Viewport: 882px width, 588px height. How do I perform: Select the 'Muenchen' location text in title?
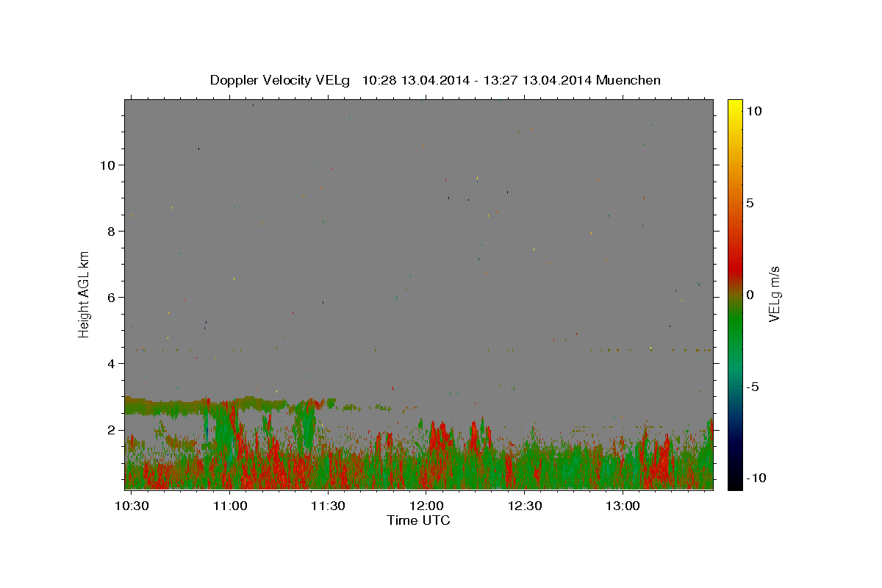(628, 80)
